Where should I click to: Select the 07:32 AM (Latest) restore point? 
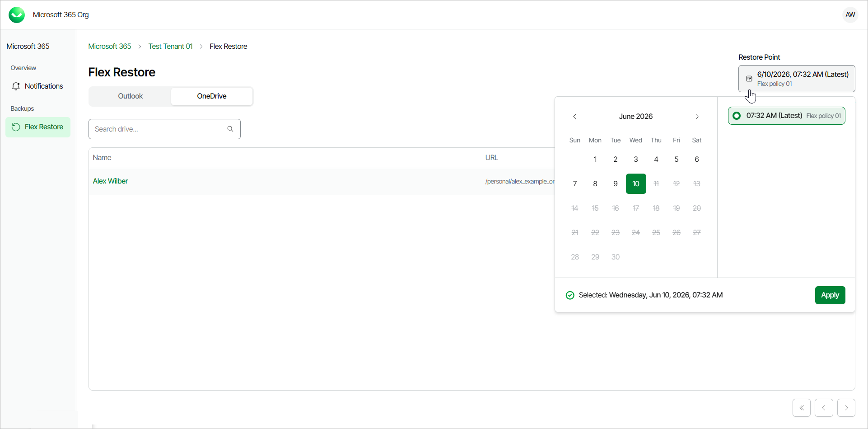(x=786, y=116)
